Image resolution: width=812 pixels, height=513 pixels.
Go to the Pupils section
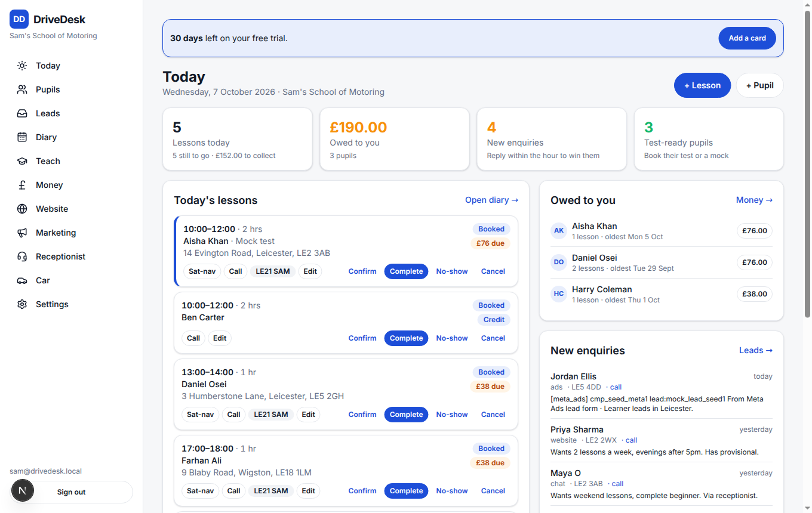pos(72,89)
